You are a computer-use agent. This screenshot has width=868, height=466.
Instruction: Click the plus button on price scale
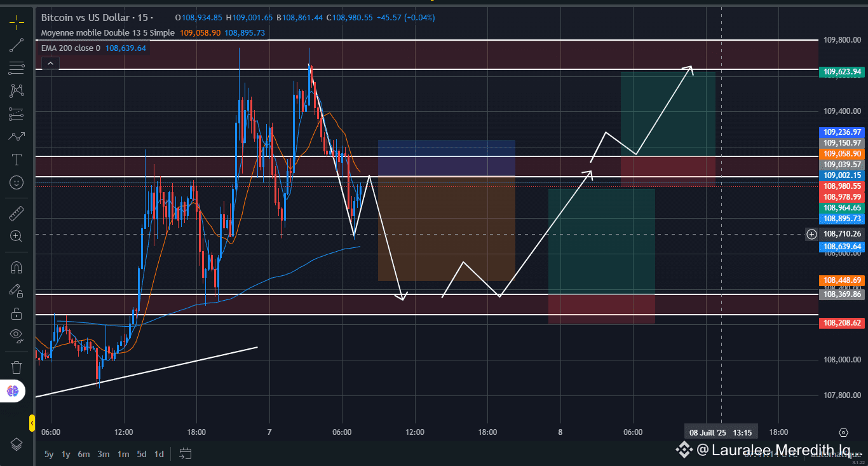(811, 234)
